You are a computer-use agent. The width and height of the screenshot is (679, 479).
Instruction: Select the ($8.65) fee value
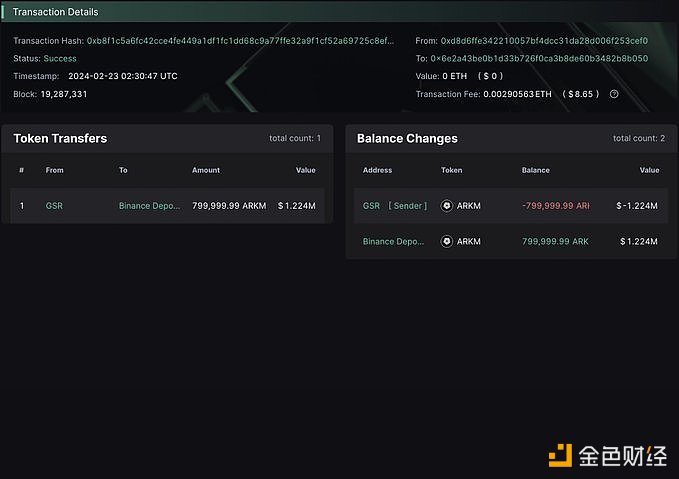click(x=581, y=94)
